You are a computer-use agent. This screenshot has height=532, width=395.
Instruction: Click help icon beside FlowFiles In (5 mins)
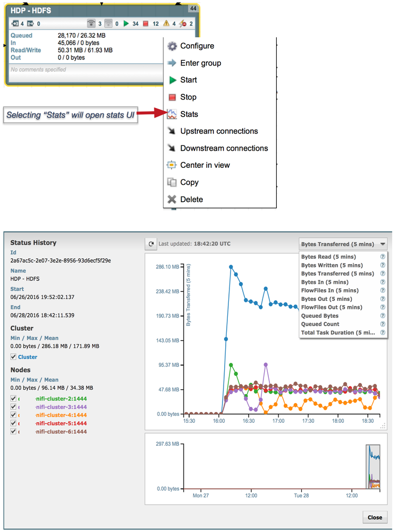click(x=382, y=290)
